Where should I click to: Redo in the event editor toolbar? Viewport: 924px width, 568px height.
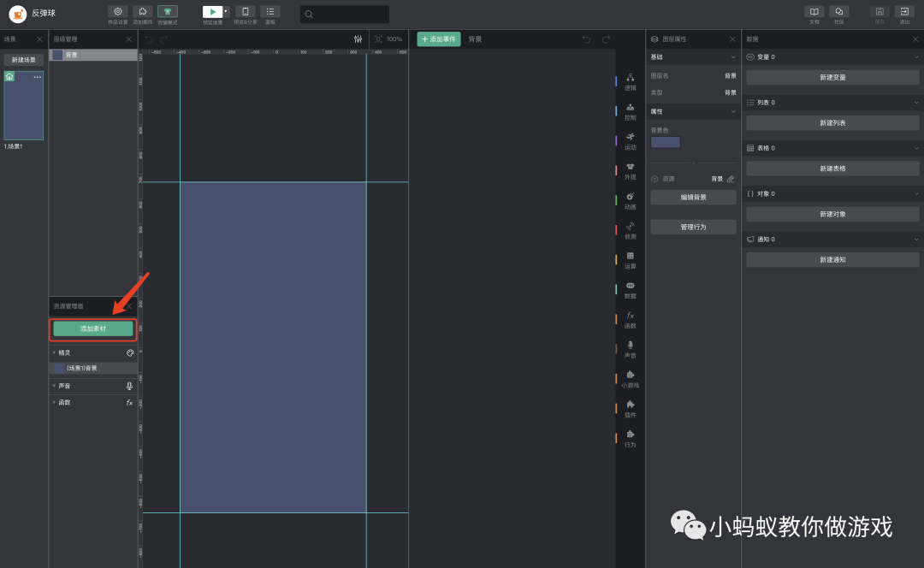coord(606,39)
